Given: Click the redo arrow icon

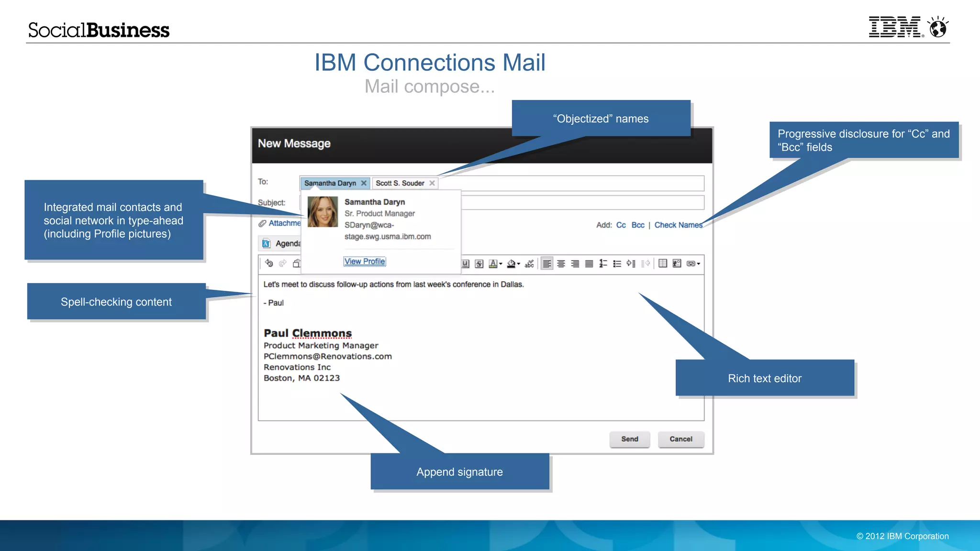Looking at the screenshot, I should point(283,263).
